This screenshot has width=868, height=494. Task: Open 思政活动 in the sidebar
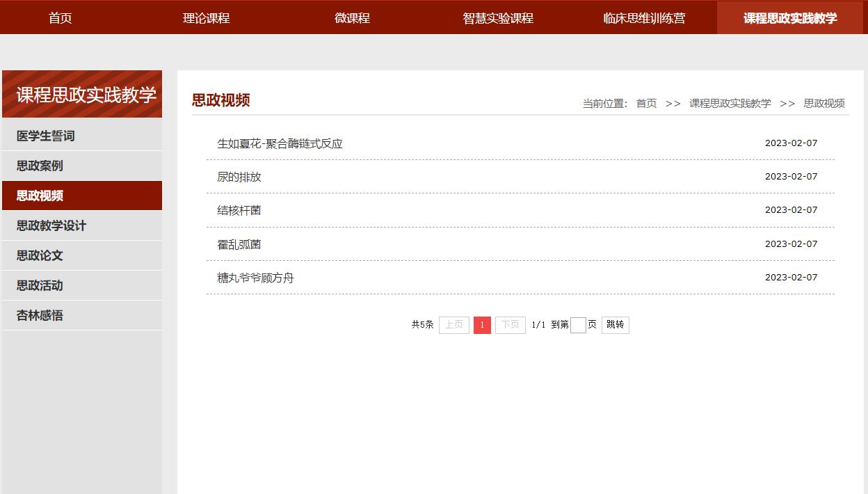coord(40,285)
